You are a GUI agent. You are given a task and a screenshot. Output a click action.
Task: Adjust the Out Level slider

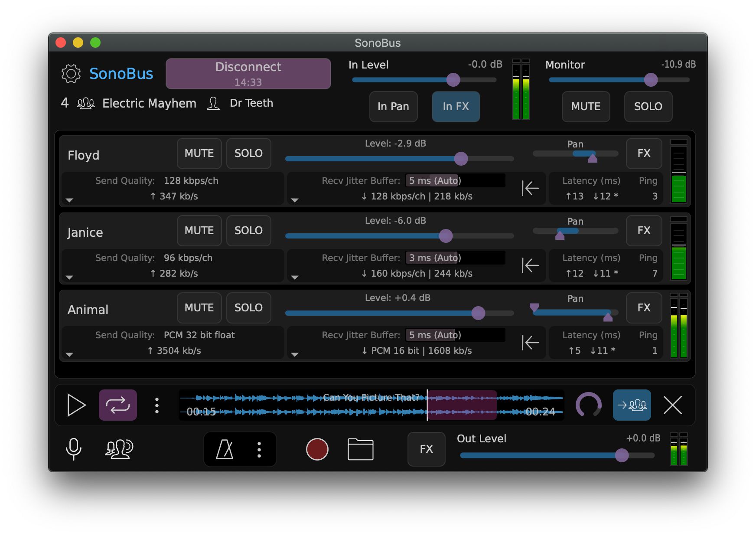pos(622,455)
